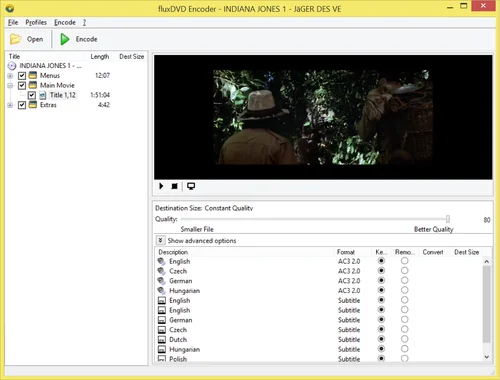500x380 pixels.
Task: Select Remove for the Czech audio track
Action: (x=404, y=271)
